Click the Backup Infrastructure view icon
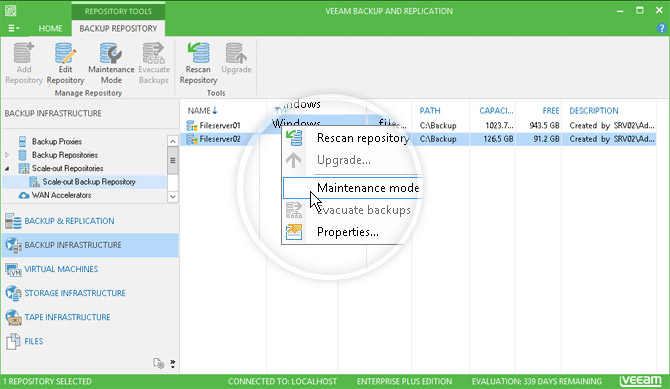 pos(13,245)
